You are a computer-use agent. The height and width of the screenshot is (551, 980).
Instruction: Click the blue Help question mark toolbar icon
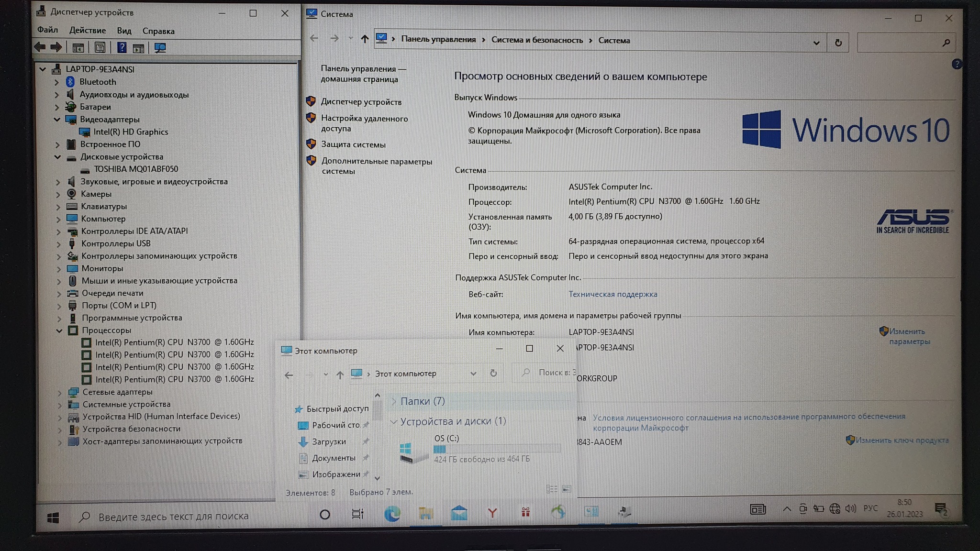coord(122,48)
